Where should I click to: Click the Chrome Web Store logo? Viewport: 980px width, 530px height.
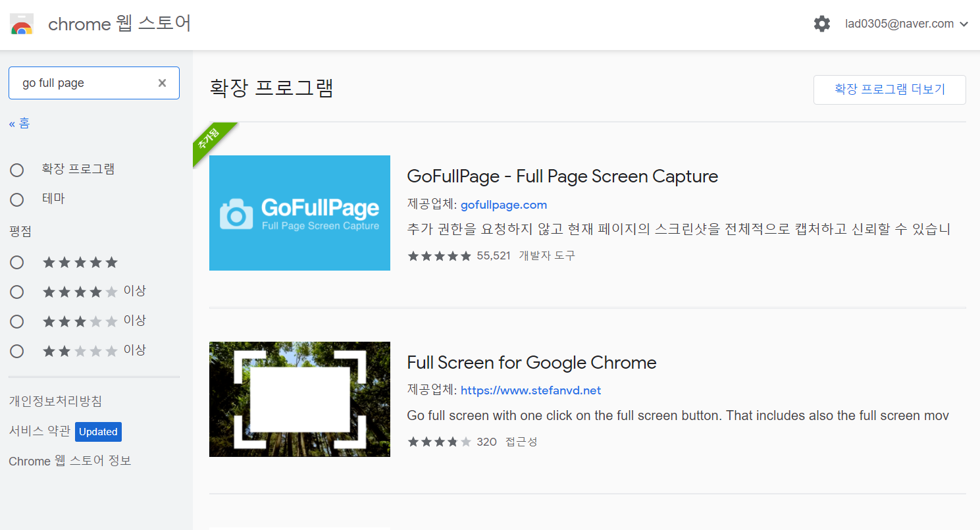[x=22, y=24]
